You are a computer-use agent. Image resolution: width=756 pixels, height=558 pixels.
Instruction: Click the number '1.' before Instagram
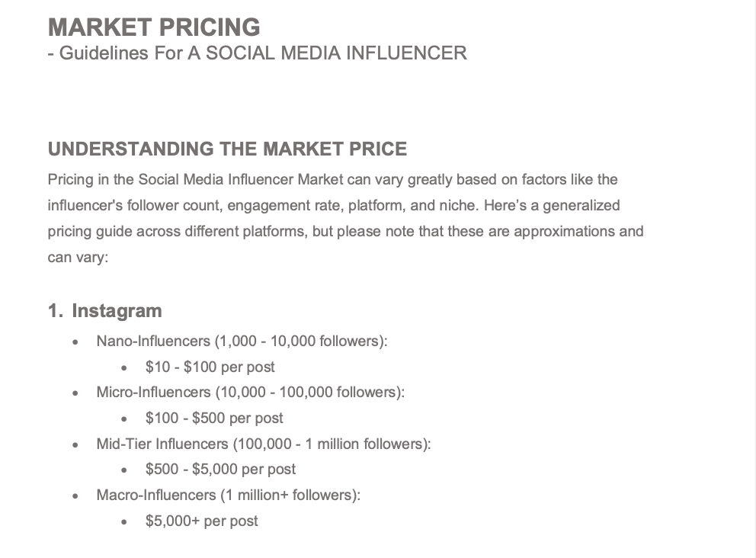point(56,311)
